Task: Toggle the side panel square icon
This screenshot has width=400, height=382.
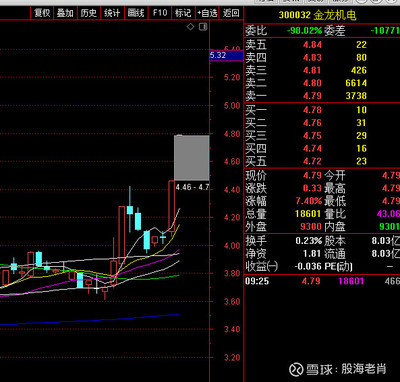Action: pos(203,27)
